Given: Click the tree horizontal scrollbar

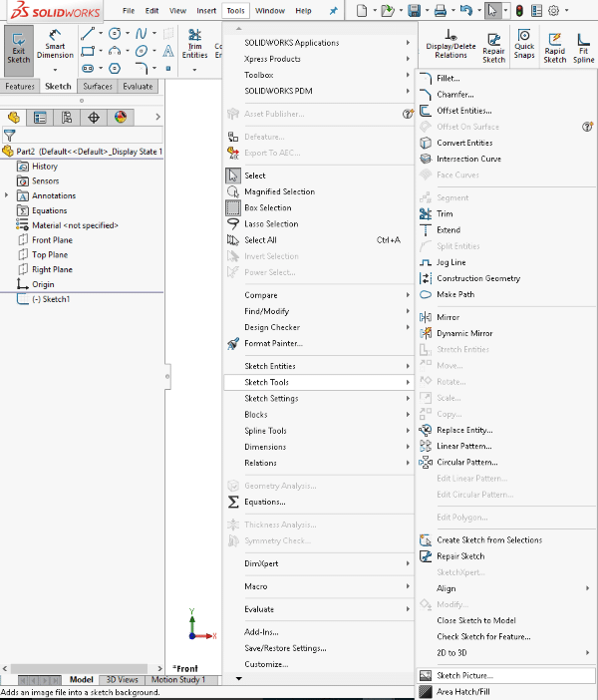Looking at the screenshot, I should (79, 669).
